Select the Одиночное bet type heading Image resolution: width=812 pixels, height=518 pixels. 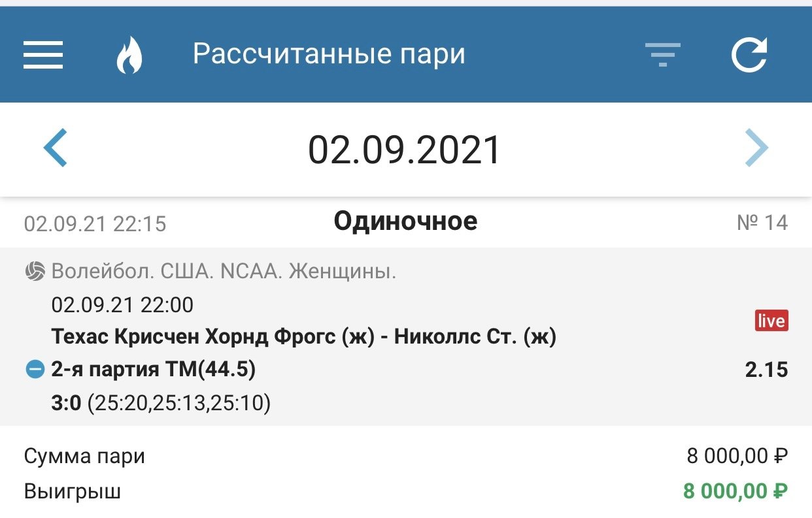tap(405, 222)
